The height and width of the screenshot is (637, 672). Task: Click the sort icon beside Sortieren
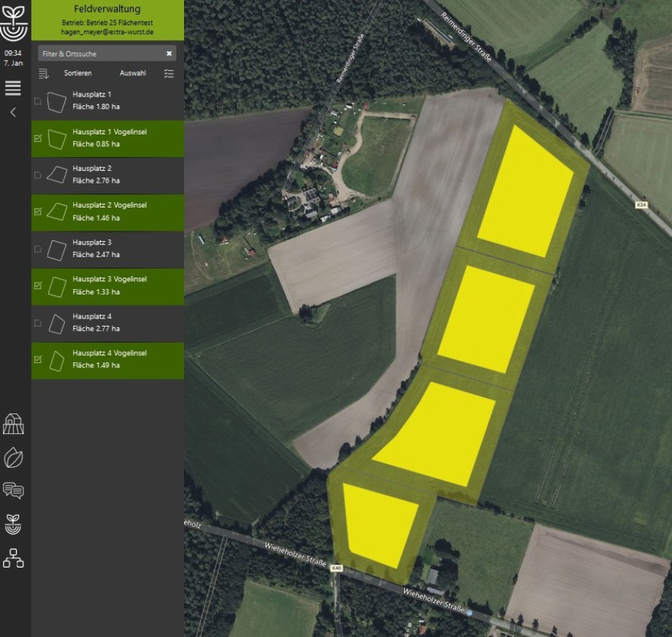click(44, 74)
